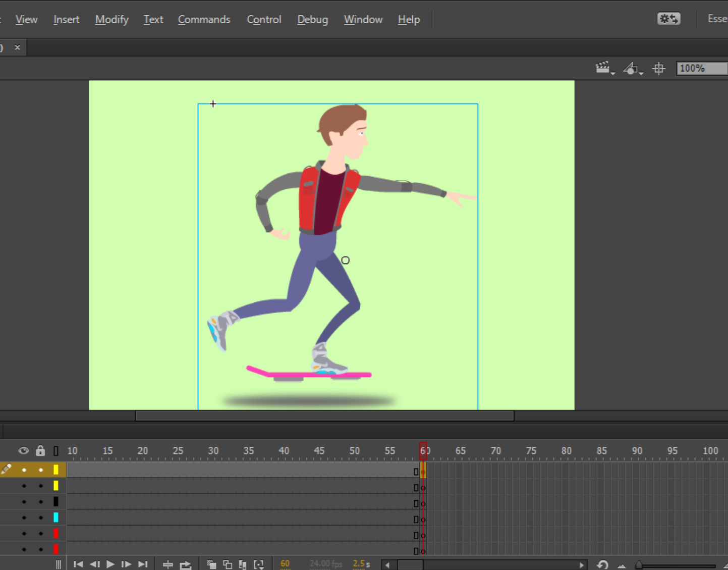Click the black outline color swatch
728x570 pixels.
(56, 501)
